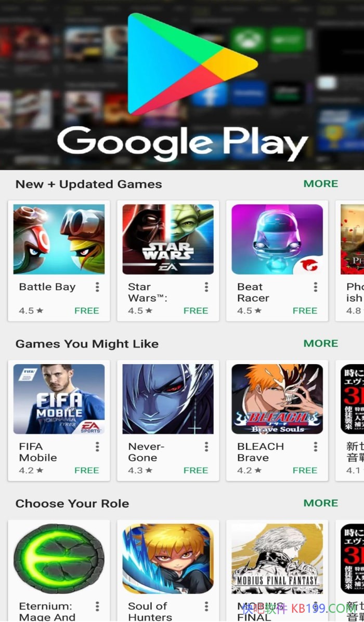Open BLEACH Brave three-dot menu
364x622 pixels.
[x=316, y=447]
